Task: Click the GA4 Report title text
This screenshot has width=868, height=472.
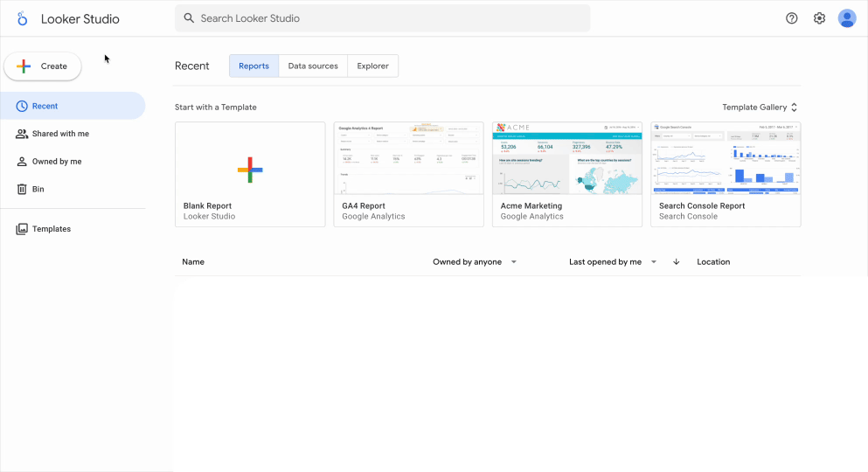Action: [364, 205]
